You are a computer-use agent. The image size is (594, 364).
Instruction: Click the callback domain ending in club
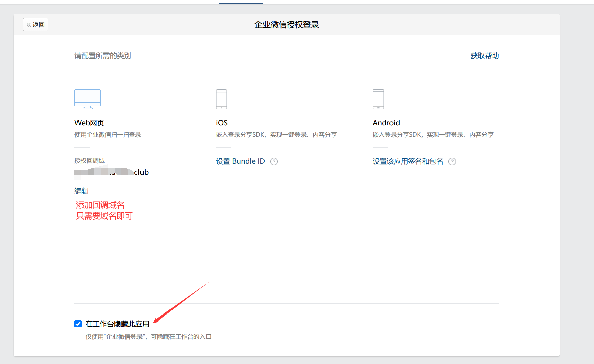coord(112,172)
